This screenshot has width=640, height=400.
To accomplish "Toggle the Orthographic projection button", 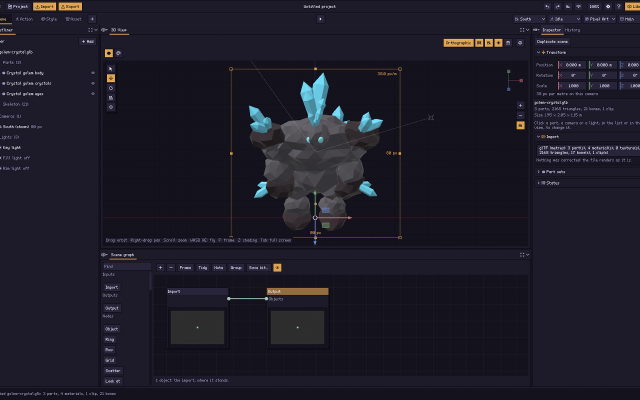I will (x=458, y=43).
